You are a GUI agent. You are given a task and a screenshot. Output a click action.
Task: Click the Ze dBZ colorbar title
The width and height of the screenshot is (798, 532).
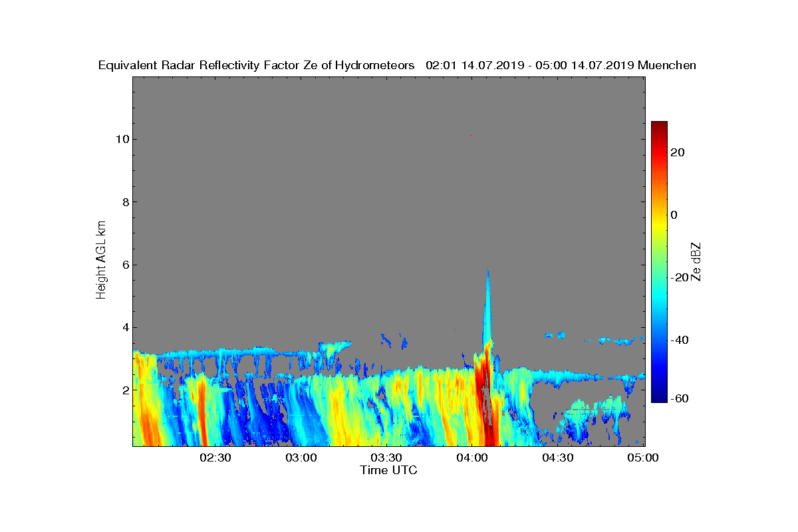pyautogui.click(x=696, y=261)
